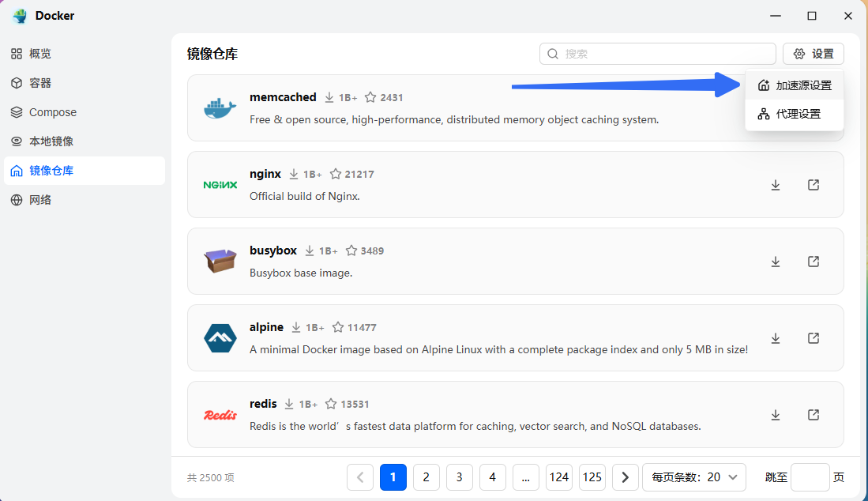Click nginx pull count download icon
Viewport: 868px width, 501px height.
pyautogui.click(x=293, y=175)
